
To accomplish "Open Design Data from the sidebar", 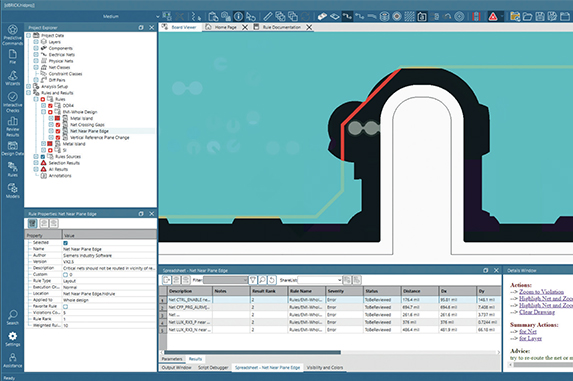I will coord(12,148).
